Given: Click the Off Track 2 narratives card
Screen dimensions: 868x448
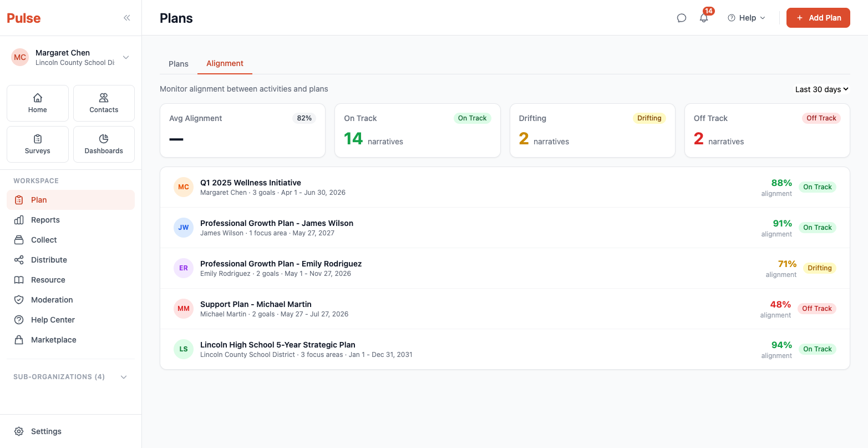Looking at the screenshot, I should pyautogui.click(x=767, y=130).
